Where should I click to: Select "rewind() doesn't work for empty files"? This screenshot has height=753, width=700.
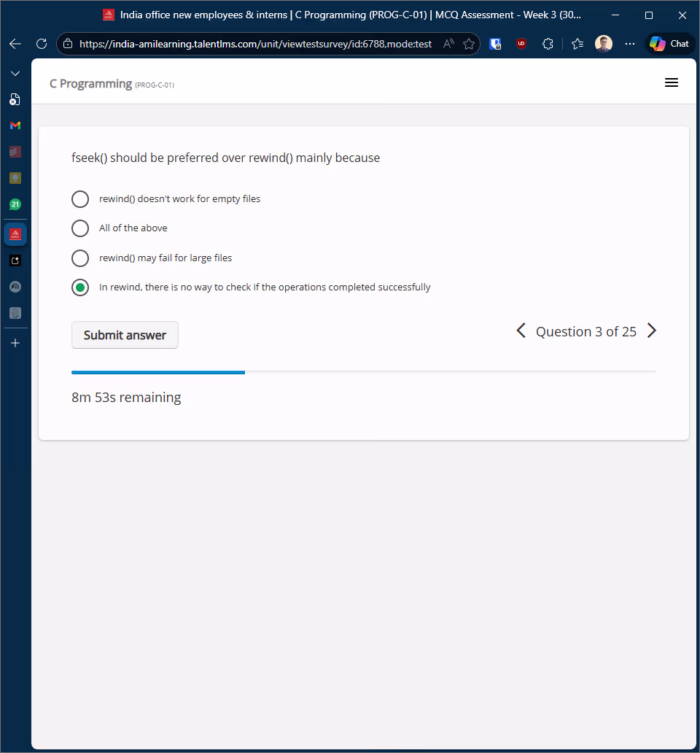click(x=80, y=199)
